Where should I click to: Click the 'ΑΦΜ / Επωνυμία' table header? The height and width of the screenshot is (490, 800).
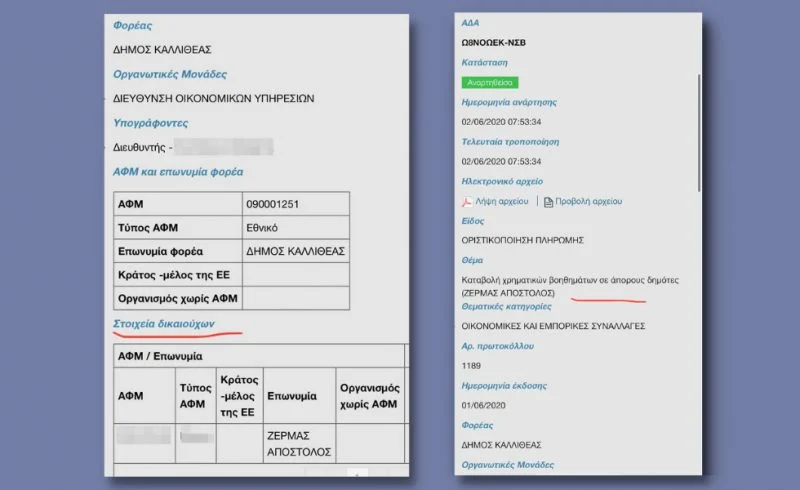160,356
